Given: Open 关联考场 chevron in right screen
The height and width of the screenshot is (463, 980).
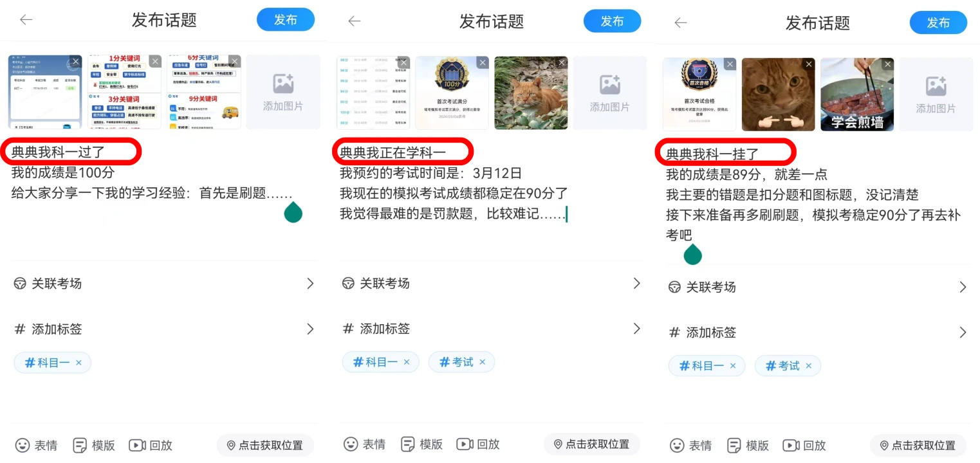Looking at the screenshot, I should point(963,287).
